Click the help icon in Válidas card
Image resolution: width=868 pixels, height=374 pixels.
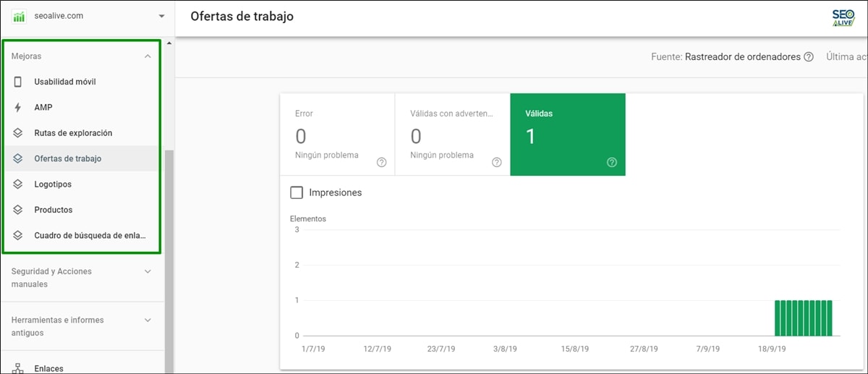[612, 162]
